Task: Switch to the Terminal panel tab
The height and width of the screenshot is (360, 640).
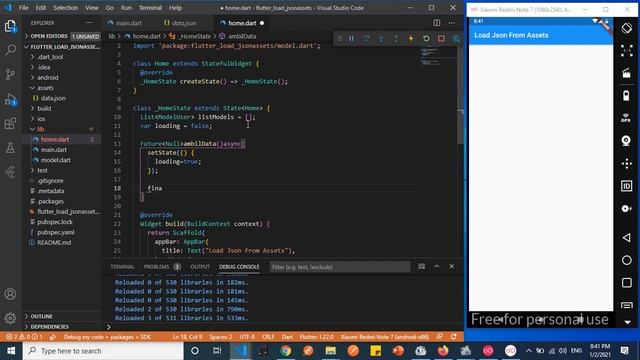Action: click(x=122, y=267)
